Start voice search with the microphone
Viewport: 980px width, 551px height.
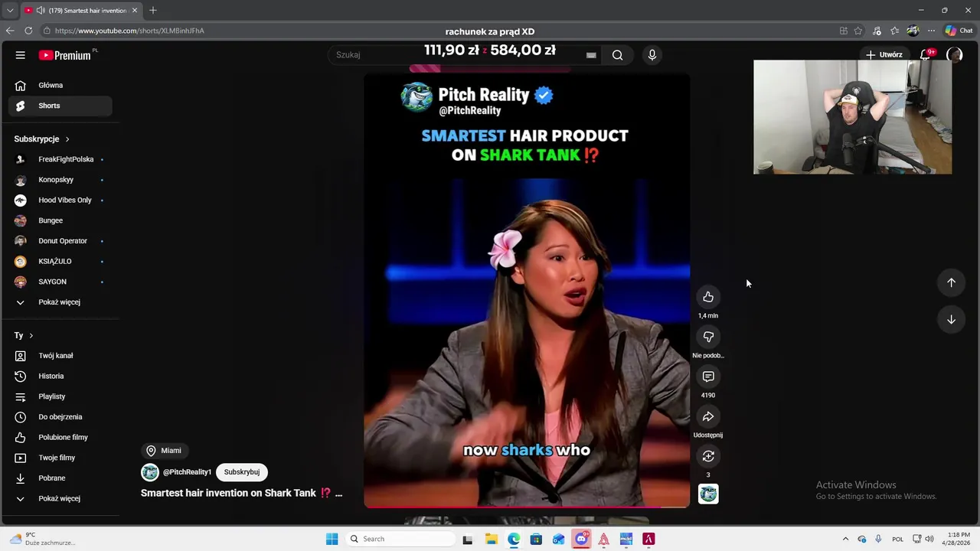coord(652,55)
